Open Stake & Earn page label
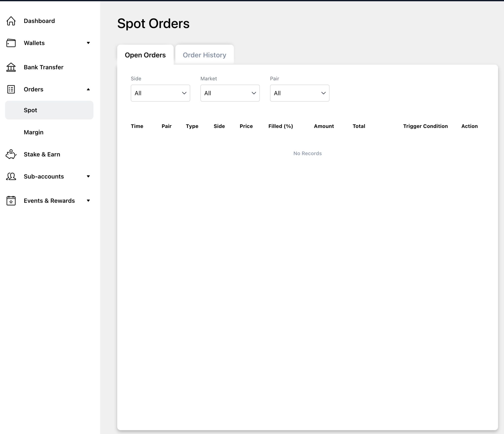504x434 pixels. (x=42, y=154)
